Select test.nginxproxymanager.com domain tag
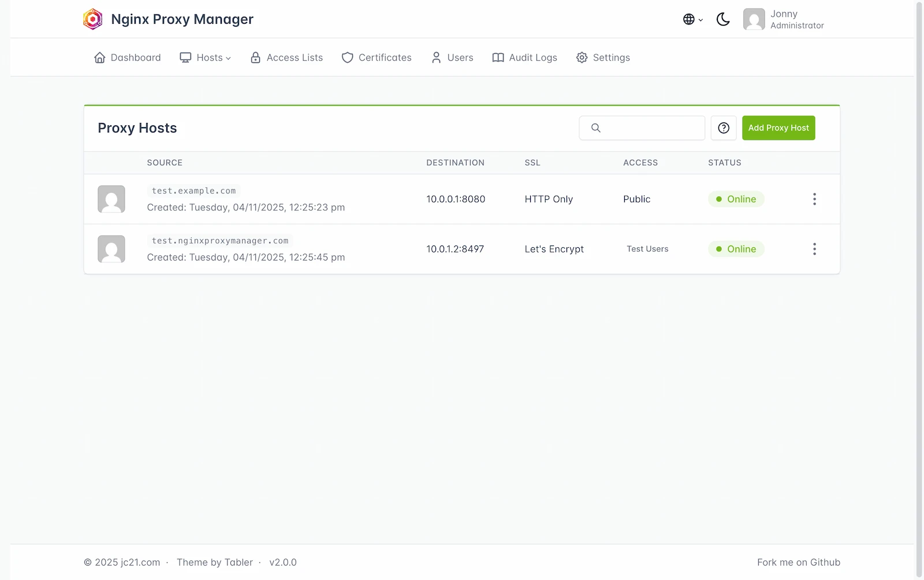This screenshot has width=924, height=580. pos(220,240)
